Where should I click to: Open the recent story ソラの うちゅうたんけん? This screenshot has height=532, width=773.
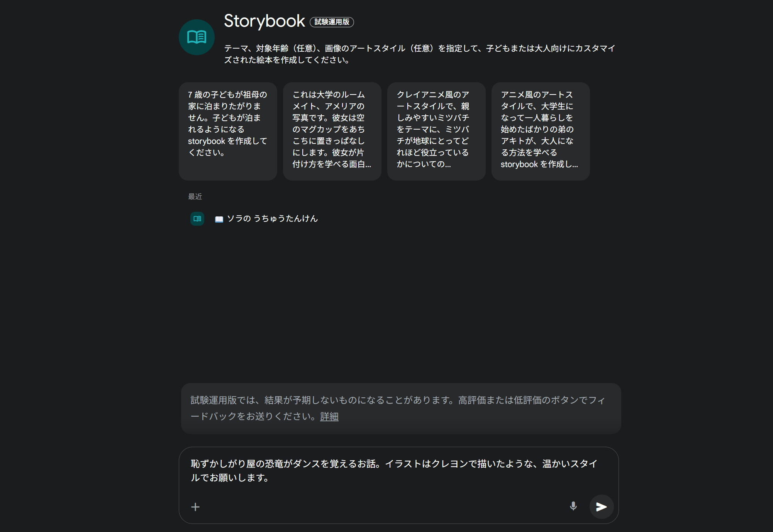coord(272,219)
